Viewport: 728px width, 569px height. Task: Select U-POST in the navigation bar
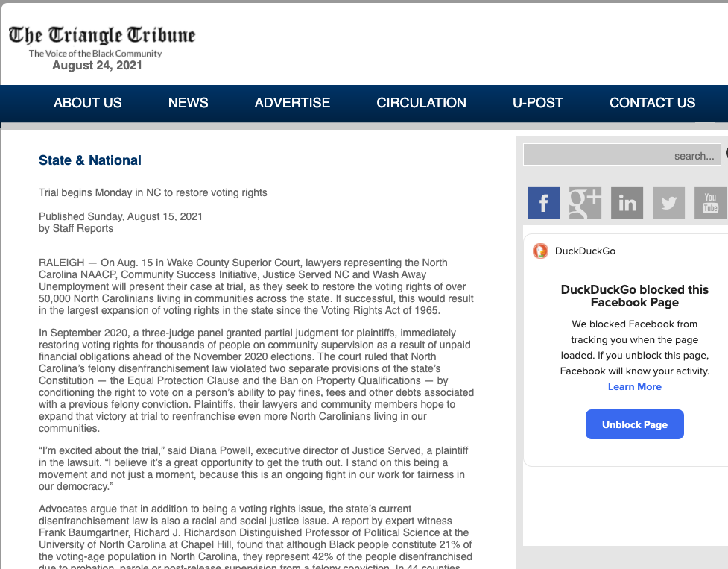click(x=538, y=103)
